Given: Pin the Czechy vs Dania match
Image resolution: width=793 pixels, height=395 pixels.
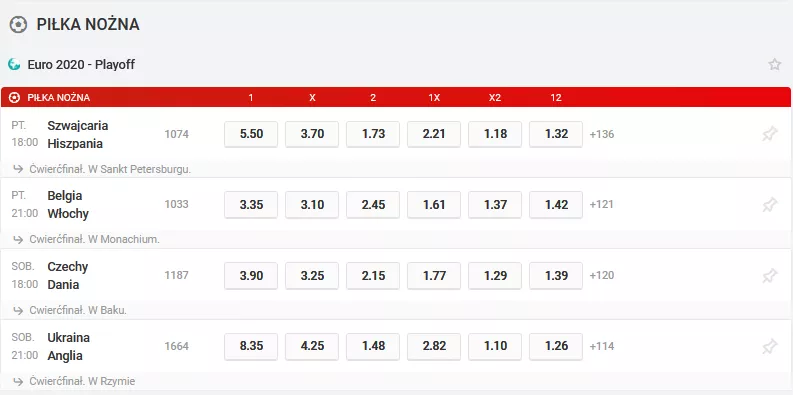Looking at the screenshot, I should 769,276.
